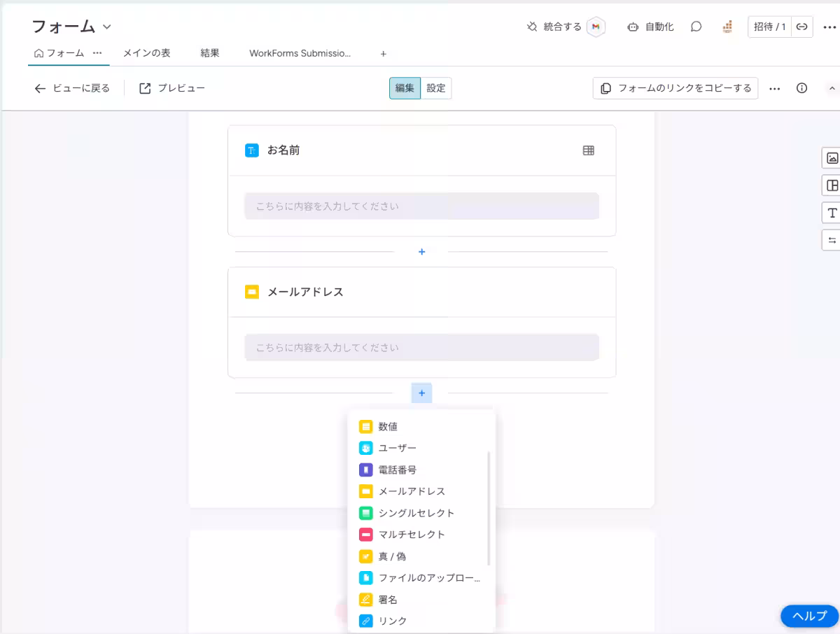Image resolution: width=840 pixels, height=634 pixels.
Task: Click the Gmail integration icon beside 統合する
Action: pyautogui.click(x=596, y=27)
